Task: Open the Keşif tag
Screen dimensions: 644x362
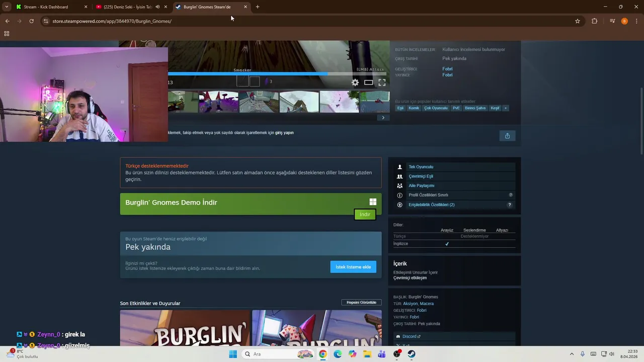Action: coord(495,108)
